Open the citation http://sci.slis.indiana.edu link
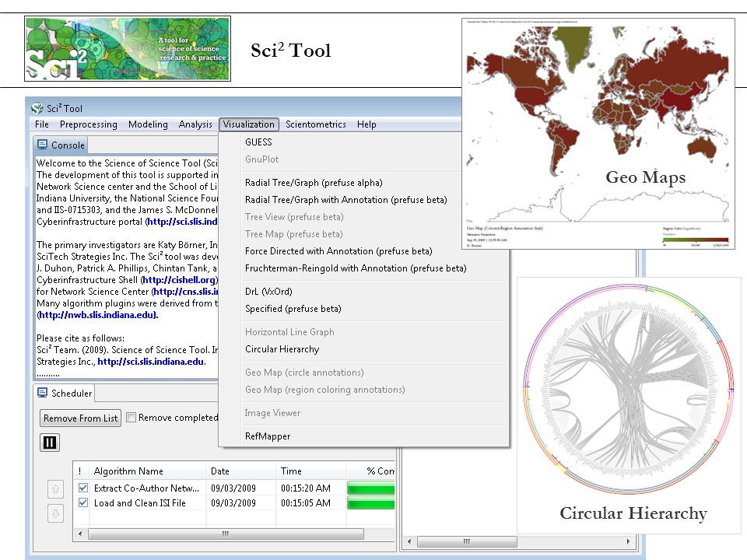Screen dimensions: 747x560 [150, 362]
